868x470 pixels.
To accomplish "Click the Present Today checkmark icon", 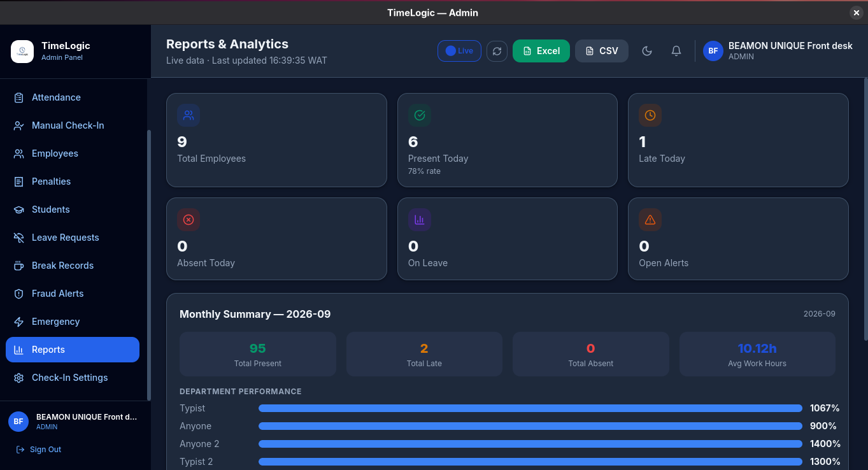I will (x=420, y=115).
